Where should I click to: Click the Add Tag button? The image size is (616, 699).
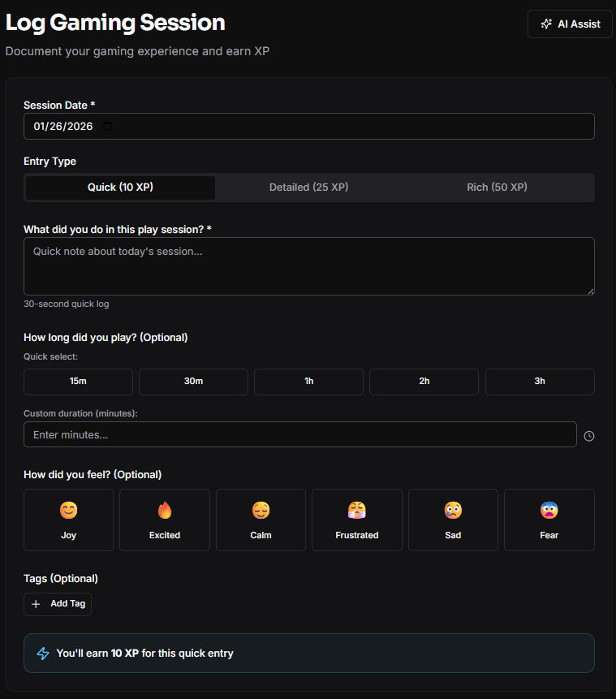[x=57, y=604]
